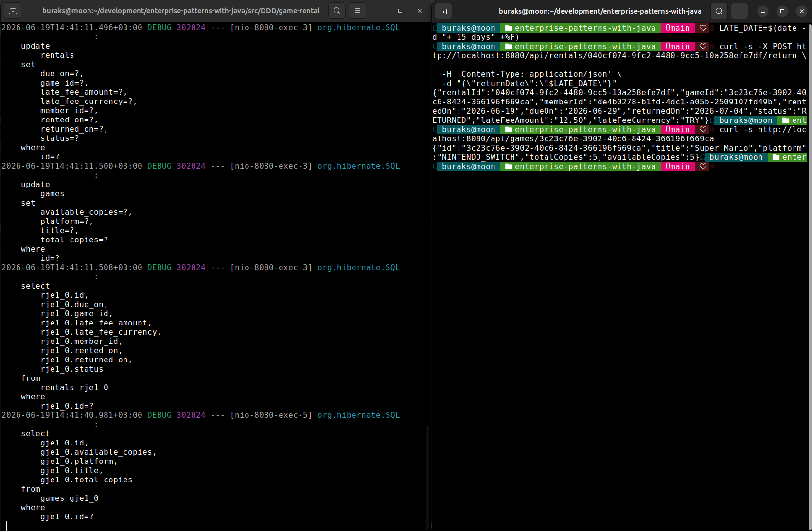812x531 pixels.
Task: Click 'platform=?,' in games update
Action: tap(67, 222)
